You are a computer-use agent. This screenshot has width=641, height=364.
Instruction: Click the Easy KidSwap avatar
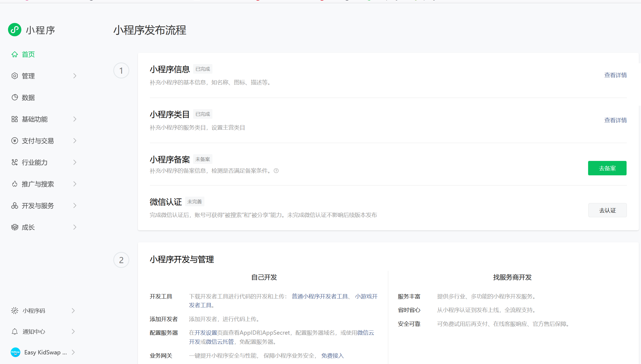click(x=15, y=352)
